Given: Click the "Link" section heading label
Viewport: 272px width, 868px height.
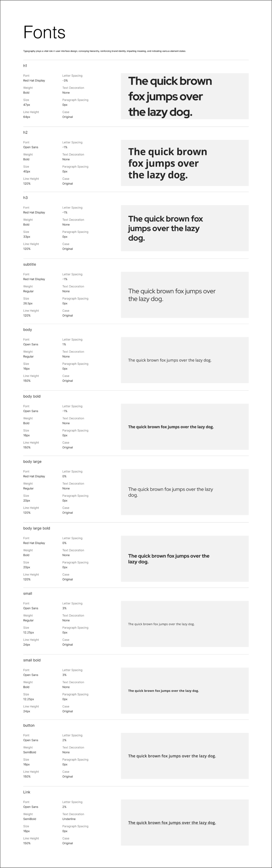Looking at the screenshot, I should point(27,792).
